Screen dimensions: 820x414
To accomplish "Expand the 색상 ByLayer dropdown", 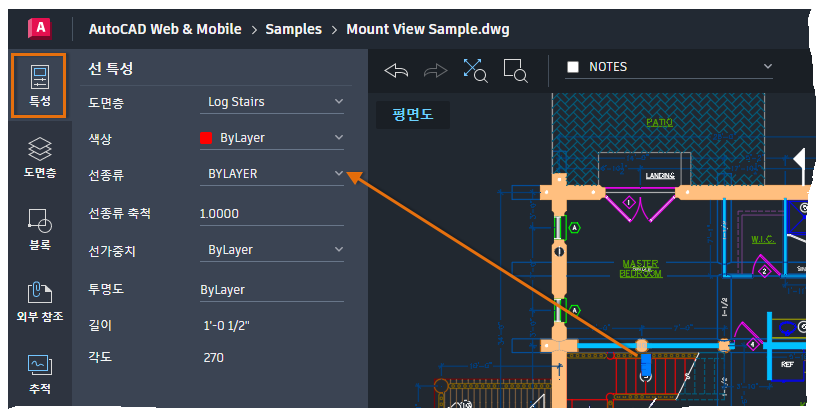I will click(x=272, y=138).
